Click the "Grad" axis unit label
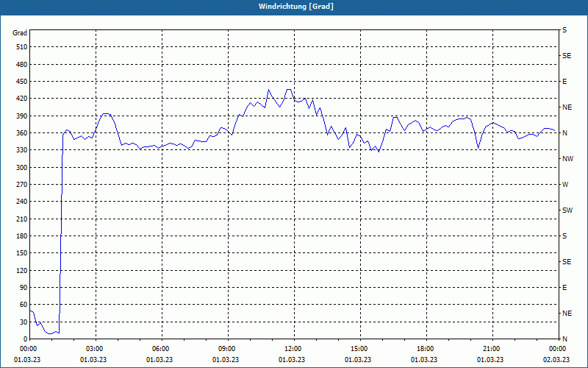This screenshot has width=588, height=368. point(20,33)
